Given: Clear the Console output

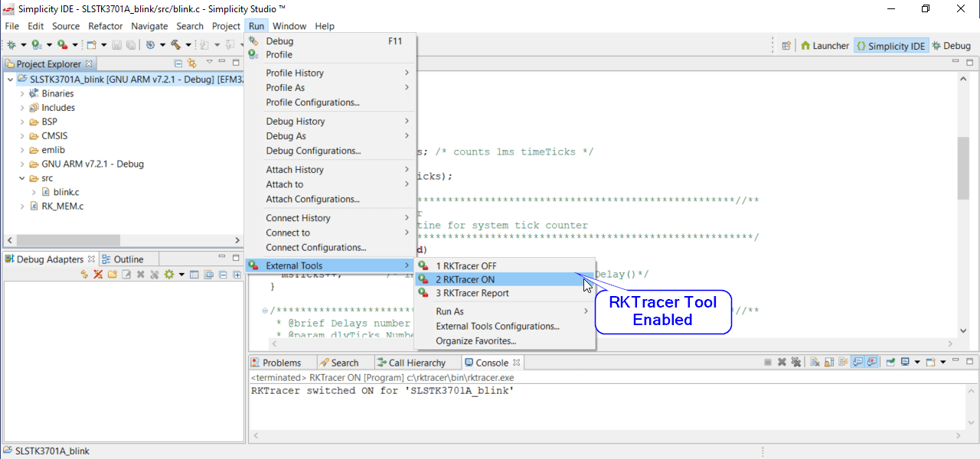Looking at the screenshot, I should 815,362.
